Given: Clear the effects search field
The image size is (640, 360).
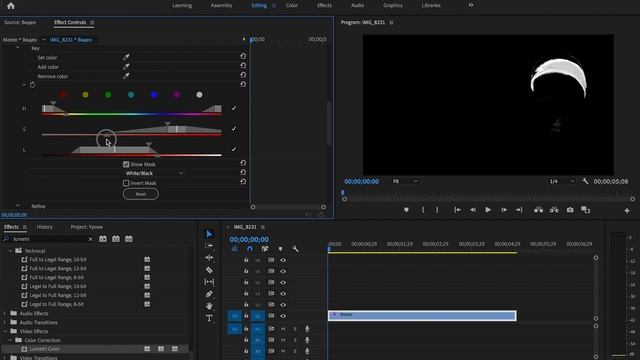Looking at the screenshot, I should 90,239.
